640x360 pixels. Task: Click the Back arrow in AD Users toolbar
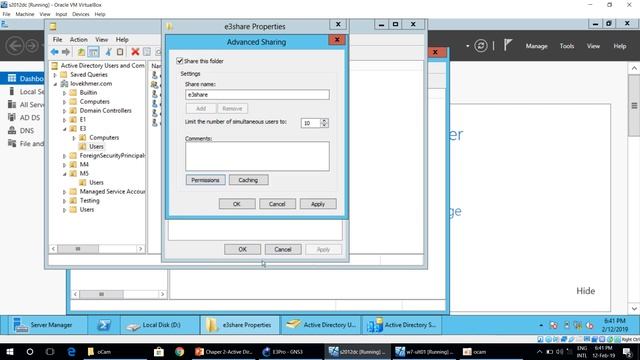pos(54,52)
